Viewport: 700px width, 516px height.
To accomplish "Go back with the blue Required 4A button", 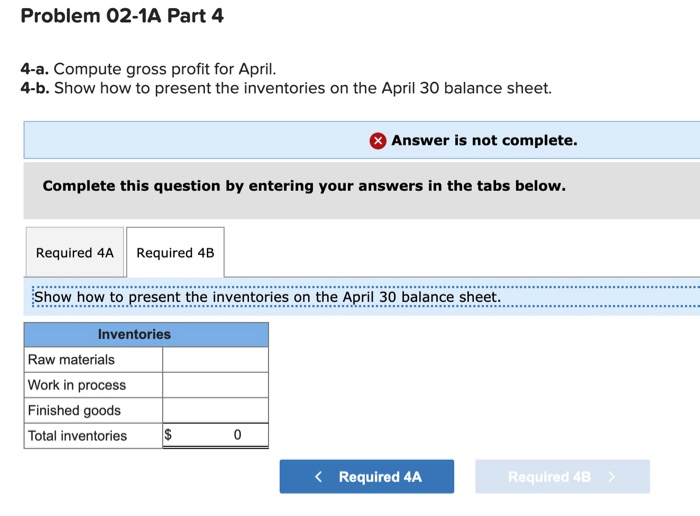I will pyautogui.click(x=367, y=477).
